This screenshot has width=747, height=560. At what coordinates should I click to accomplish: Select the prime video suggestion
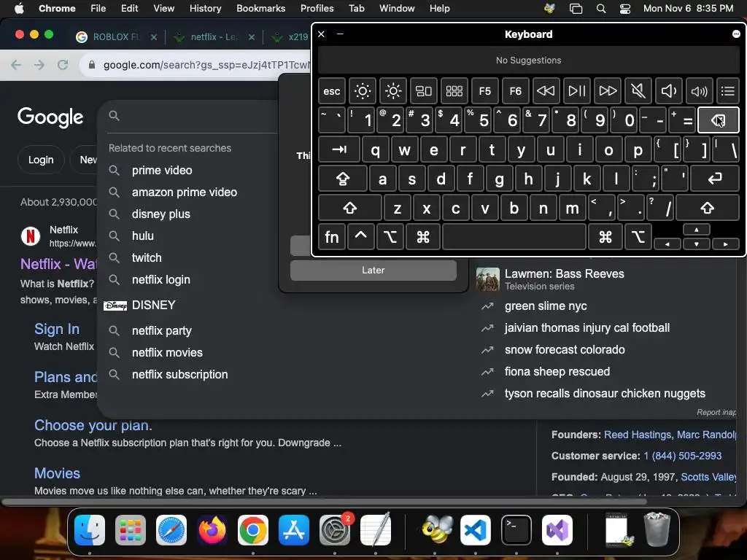pyautogui.click(x=162, y=170)
